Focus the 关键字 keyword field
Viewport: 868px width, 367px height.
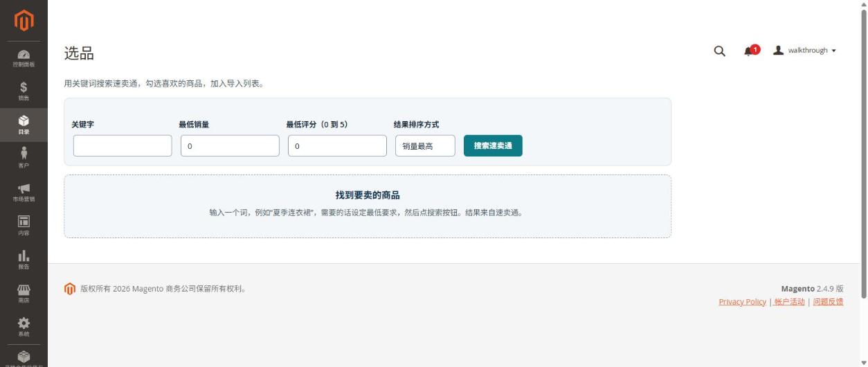click(123, 146)
